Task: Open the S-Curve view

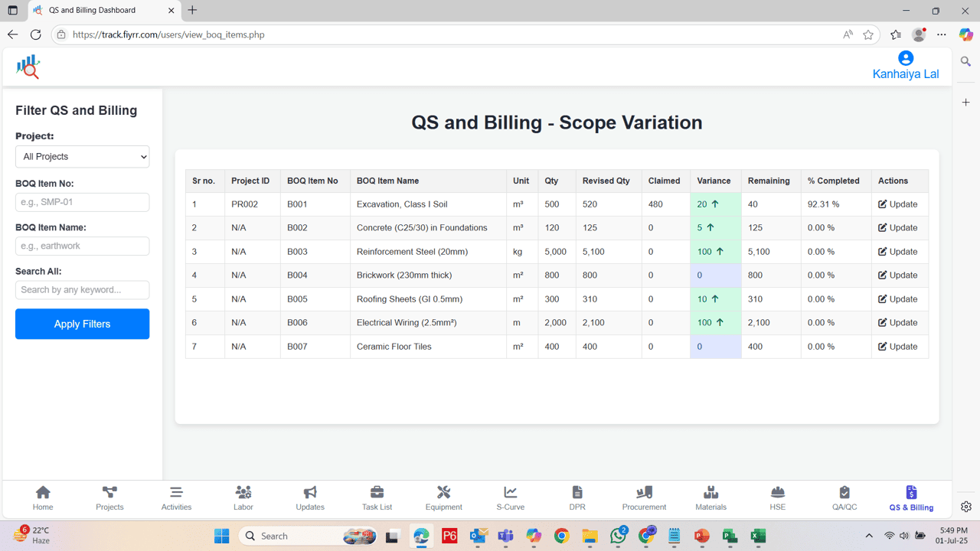Action: click(x=510, y=497)
